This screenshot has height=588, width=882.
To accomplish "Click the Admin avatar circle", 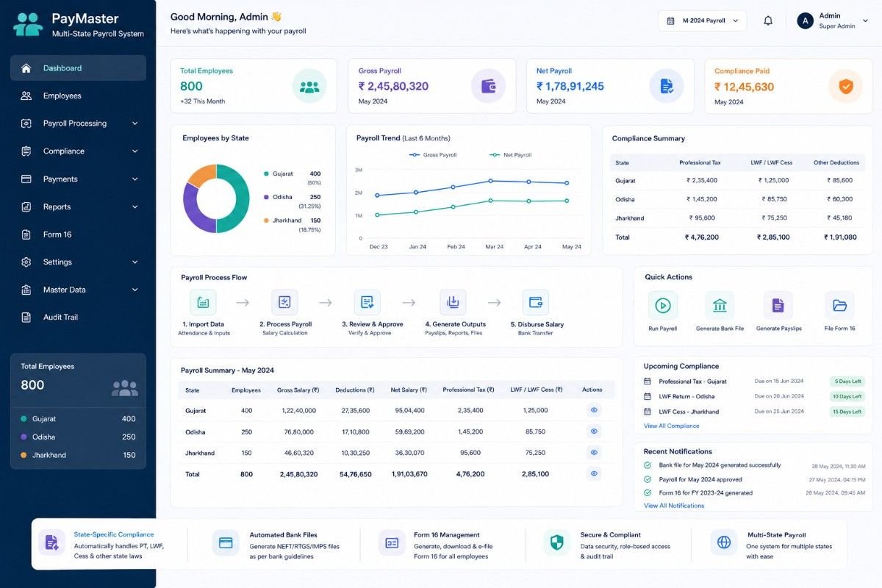I will click(x=805, y=21).
